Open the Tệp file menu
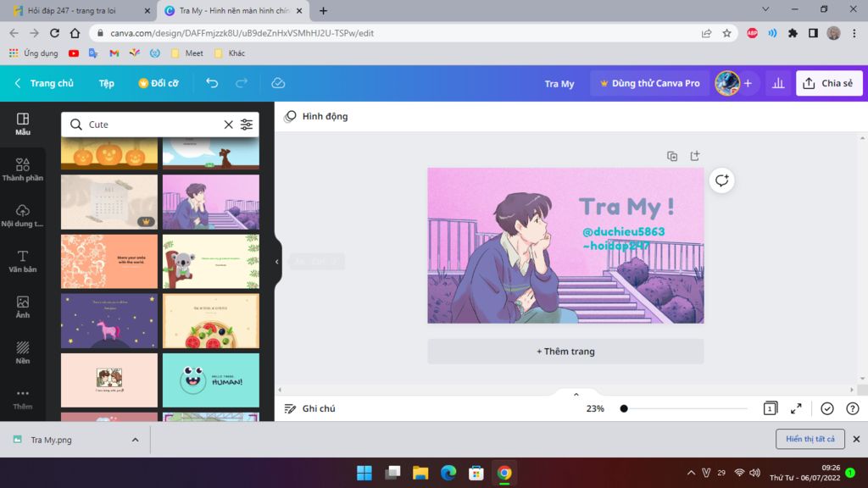 tap(106, 83)
